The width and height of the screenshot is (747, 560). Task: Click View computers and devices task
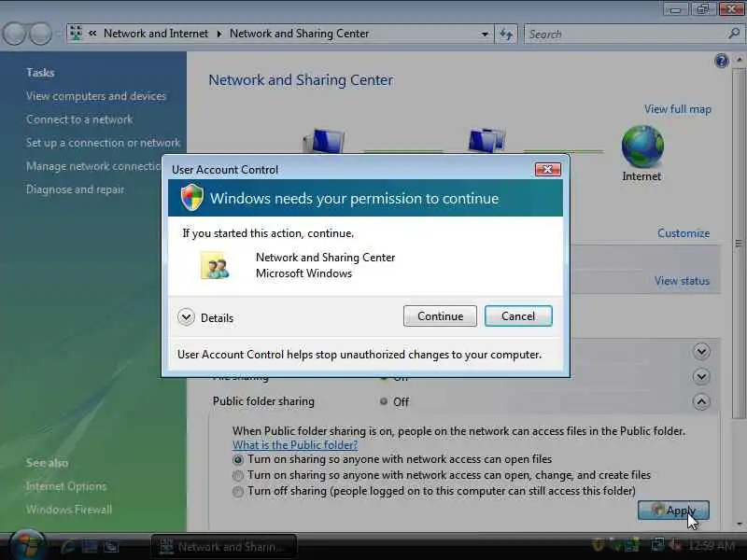96,96
